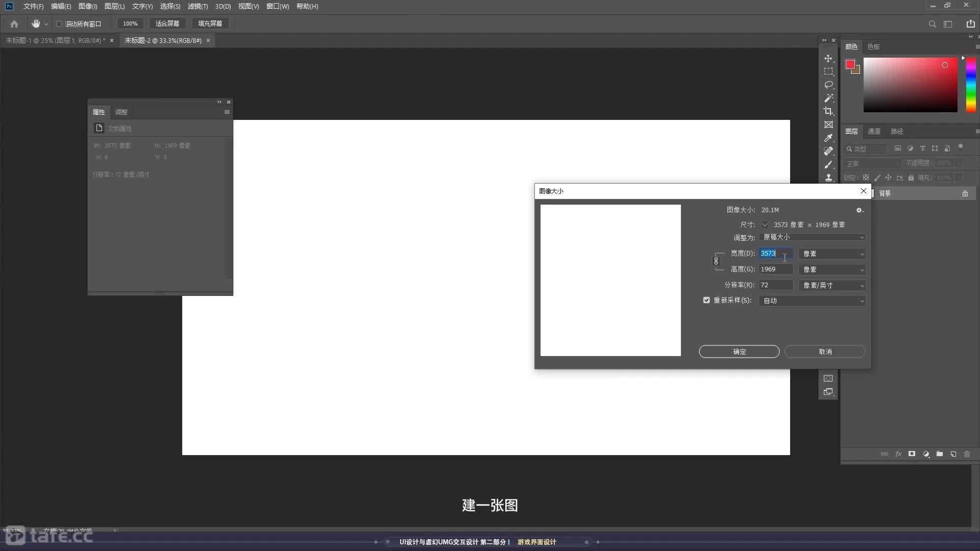Toggle the Resample checkbox
This screenshot has width=980, height=551.
(706, 300)
